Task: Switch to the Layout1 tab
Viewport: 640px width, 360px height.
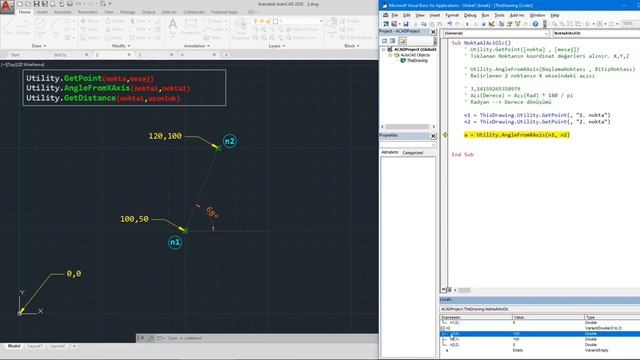Action: click(35, 346)
